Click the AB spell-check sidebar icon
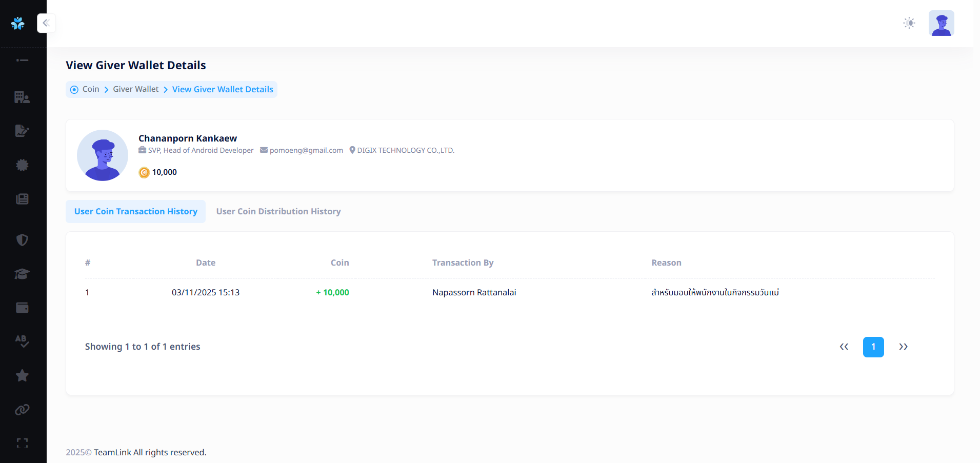The height and width of the screenshot is (463, 980). click(x=22, y=341)
